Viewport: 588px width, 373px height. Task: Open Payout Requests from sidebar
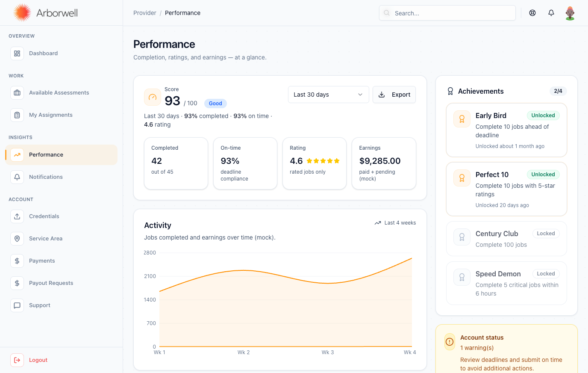pos(51,283)
